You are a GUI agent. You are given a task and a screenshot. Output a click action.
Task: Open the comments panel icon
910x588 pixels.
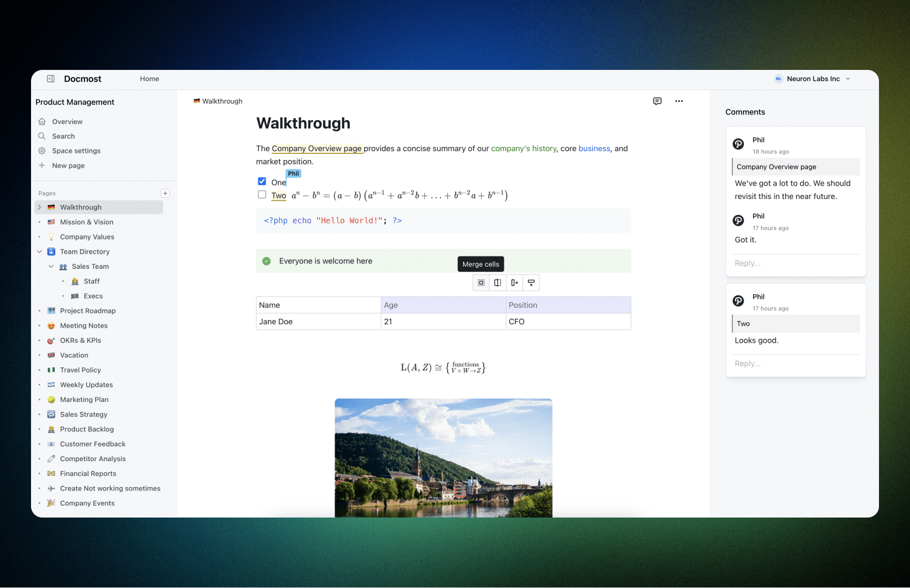tap(657, 101)
